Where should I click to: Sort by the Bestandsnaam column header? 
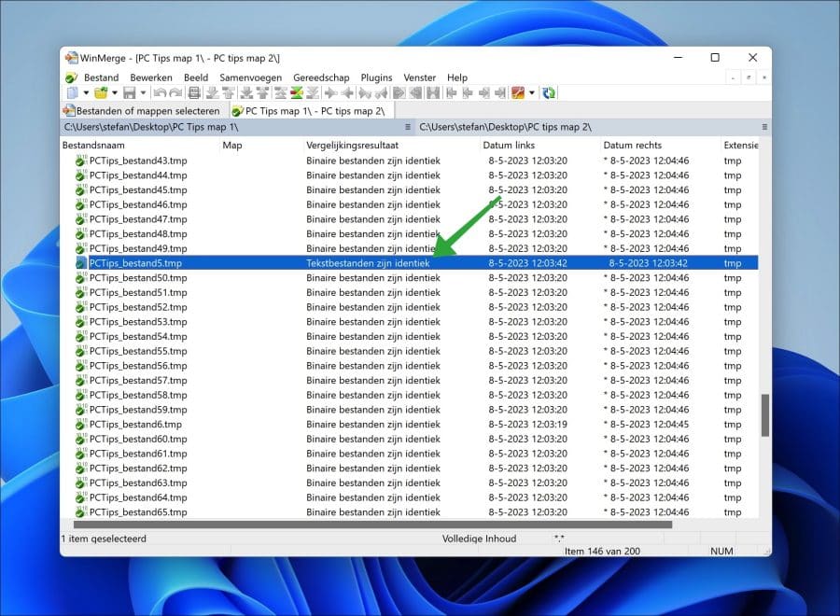[x=140, y=146]
